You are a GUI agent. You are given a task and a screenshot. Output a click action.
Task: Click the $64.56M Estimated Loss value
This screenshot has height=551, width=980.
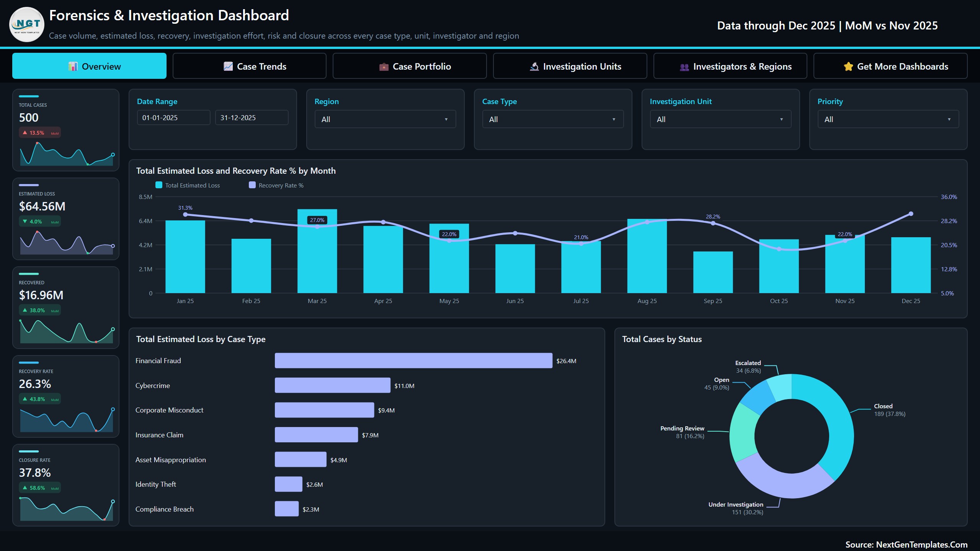coord(42,207)
